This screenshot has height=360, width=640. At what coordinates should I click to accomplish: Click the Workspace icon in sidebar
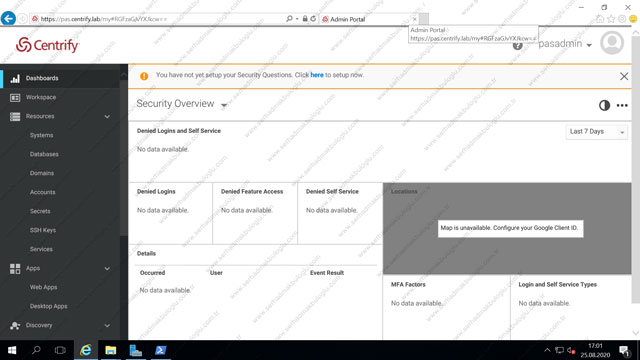click(x=15, y=98)
